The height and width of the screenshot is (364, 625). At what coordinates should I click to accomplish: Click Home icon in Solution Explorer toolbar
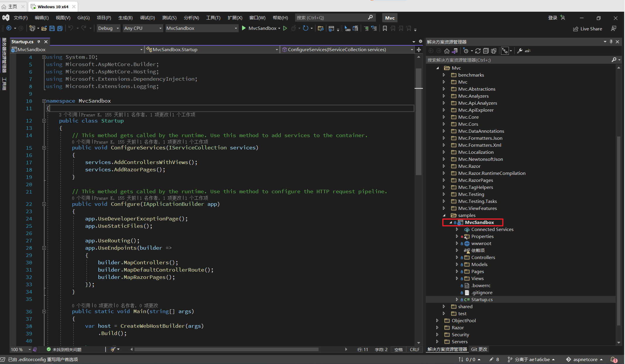coord(447,51)
